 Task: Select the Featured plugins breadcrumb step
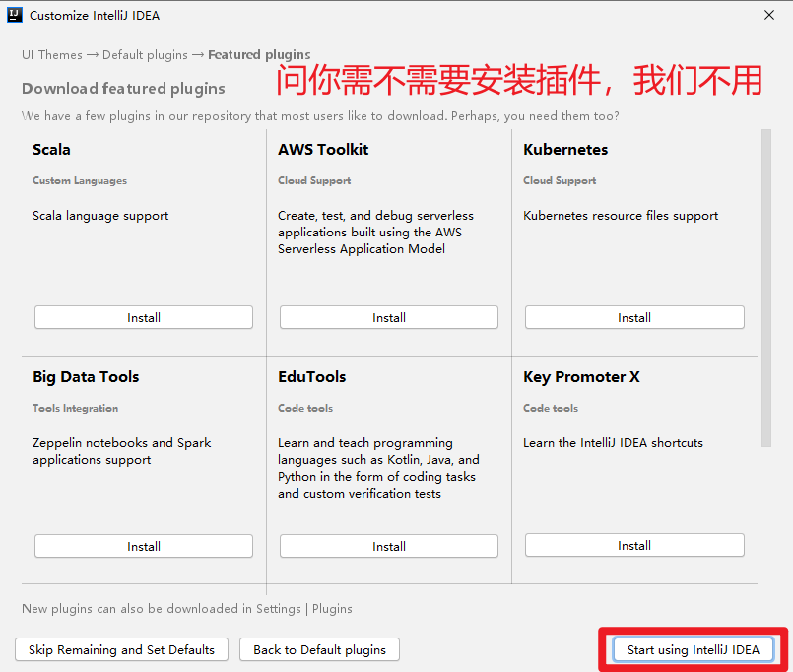(259, 54)
